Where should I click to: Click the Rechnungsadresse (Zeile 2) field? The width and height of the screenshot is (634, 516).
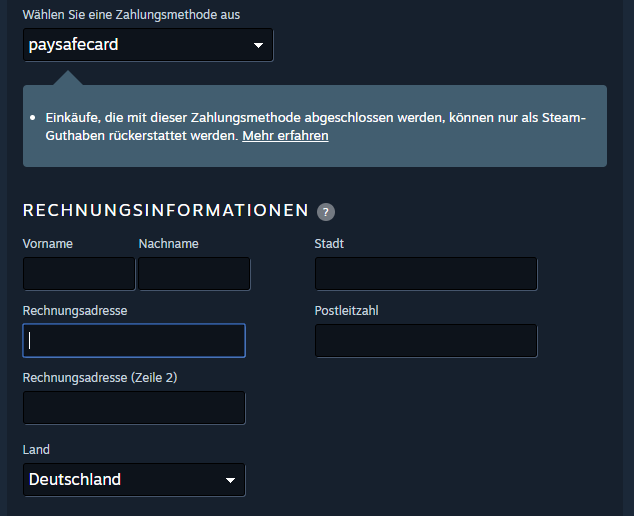pyautogui.click(x=134, y=408)
